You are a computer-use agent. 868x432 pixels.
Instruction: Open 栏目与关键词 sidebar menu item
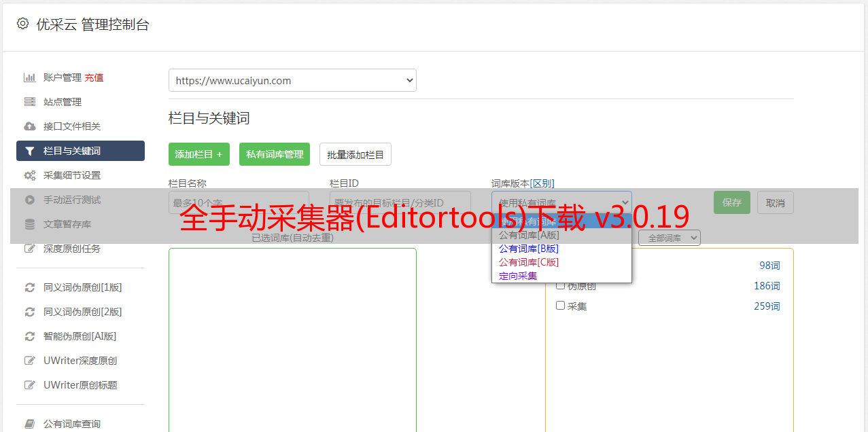(80, 151)
